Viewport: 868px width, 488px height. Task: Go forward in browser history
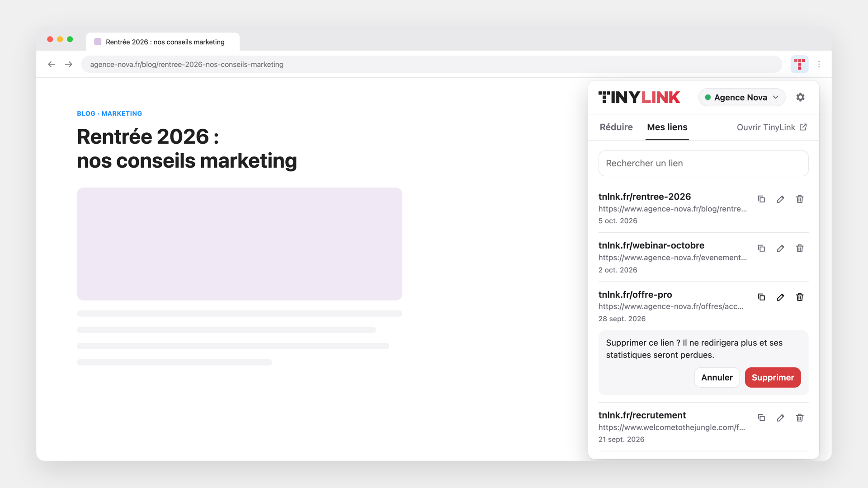tap(69, 64)
